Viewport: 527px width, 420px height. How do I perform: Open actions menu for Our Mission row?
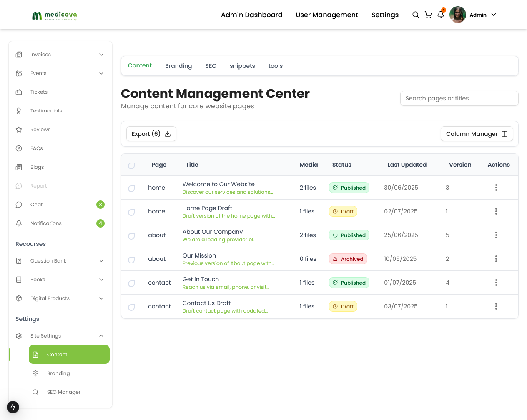[x=496, y=259]
